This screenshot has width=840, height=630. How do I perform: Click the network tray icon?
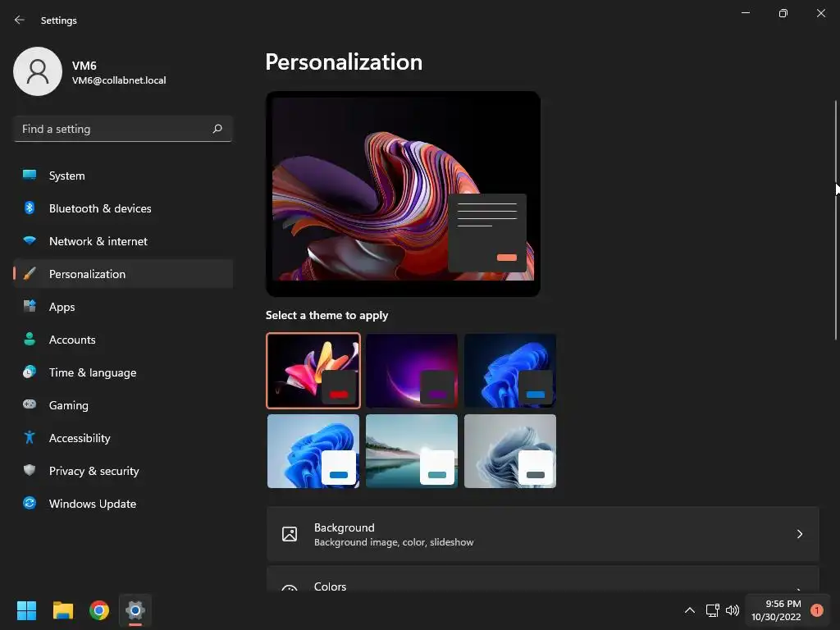click(713, 610)
